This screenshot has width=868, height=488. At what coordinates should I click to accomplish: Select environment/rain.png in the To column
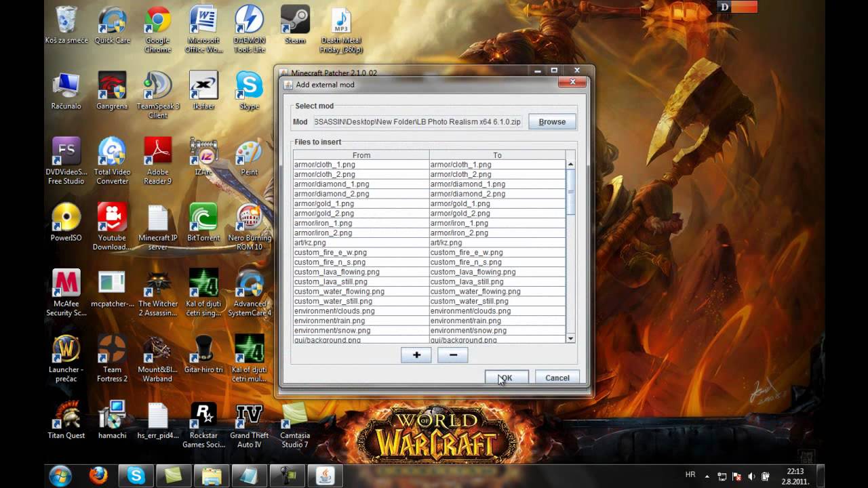(497, 321)
